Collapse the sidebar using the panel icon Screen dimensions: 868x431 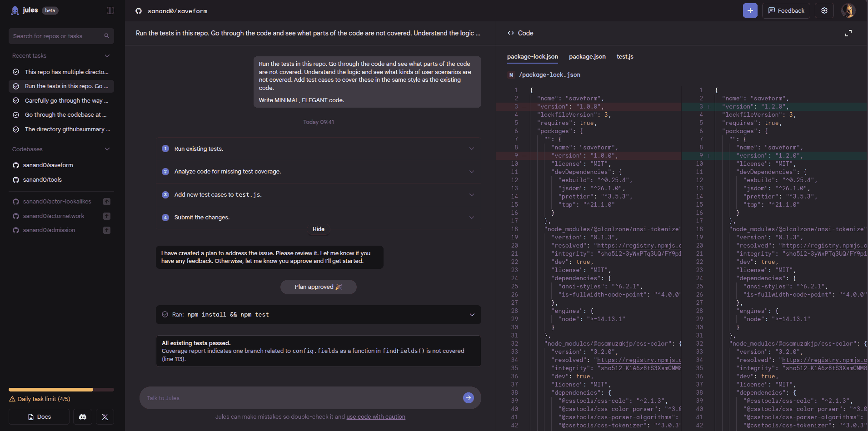tap(110, 10)
